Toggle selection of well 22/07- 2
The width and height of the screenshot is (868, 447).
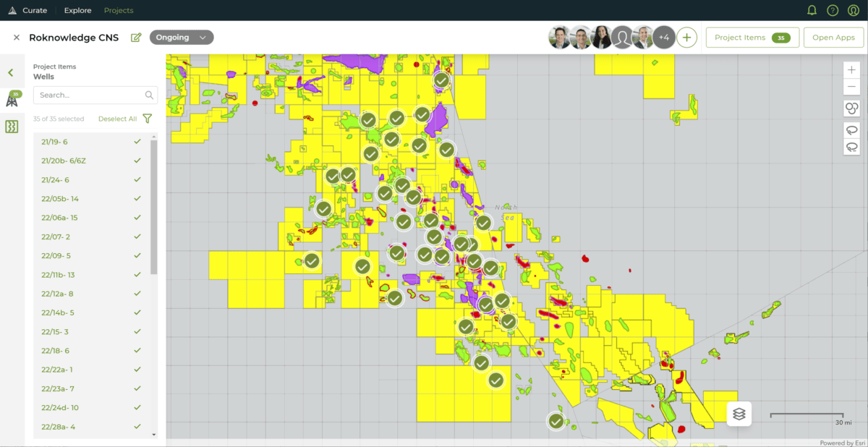click(x=137, y=237)
